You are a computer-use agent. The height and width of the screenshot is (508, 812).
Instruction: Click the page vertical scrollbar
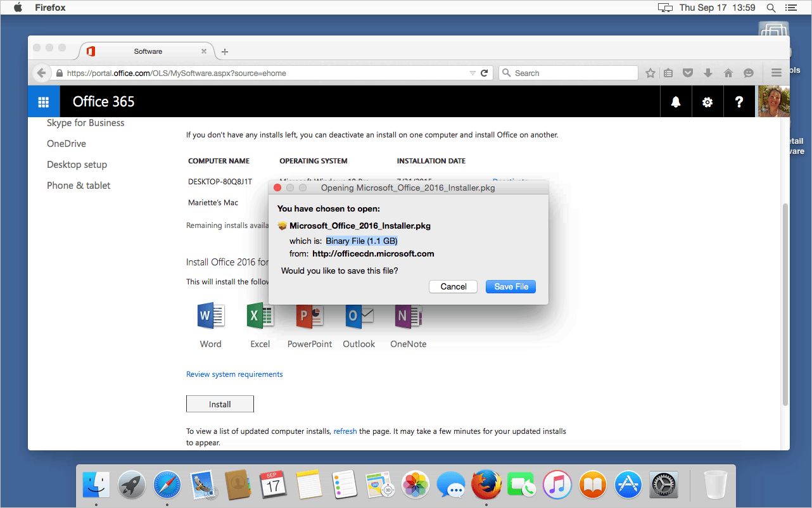click(x=785, y=304)
